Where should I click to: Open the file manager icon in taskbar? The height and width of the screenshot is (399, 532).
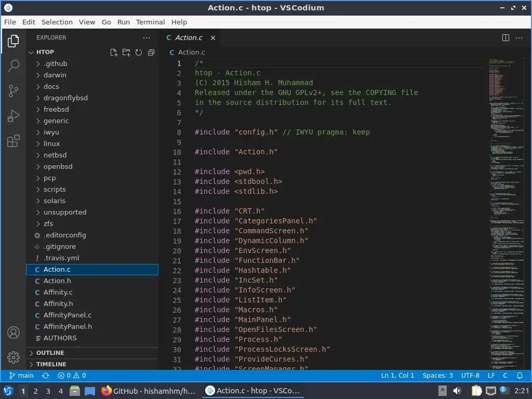(75, 391)
